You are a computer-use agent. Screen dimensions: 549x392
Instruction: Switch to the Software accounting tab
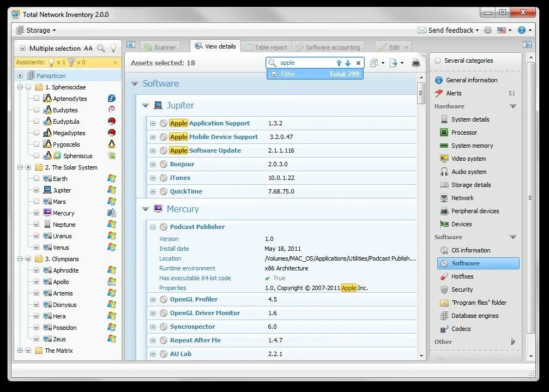[328, 47]
